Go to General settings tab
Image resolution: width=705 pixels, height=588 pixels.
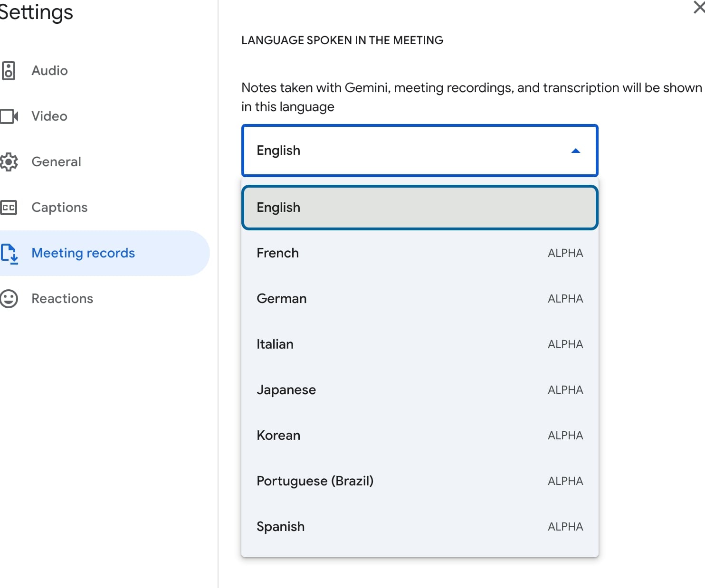105,162
